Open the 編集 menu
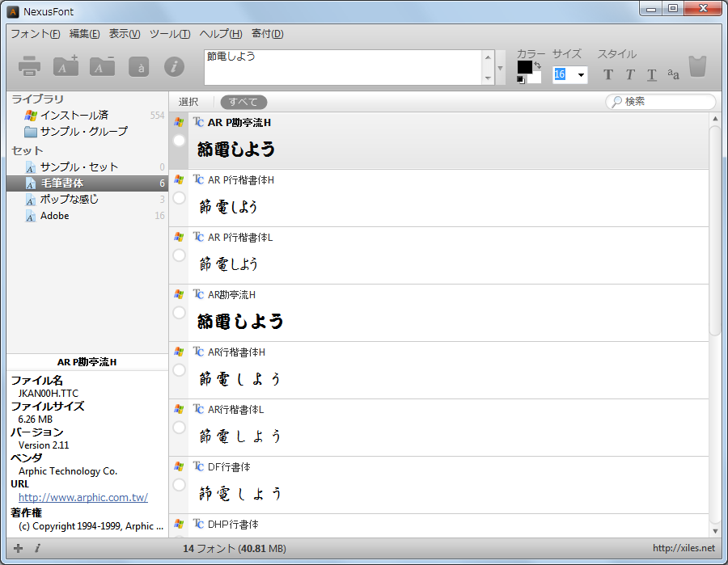This screenshot has height=565, width=728. tap(84, 34)
